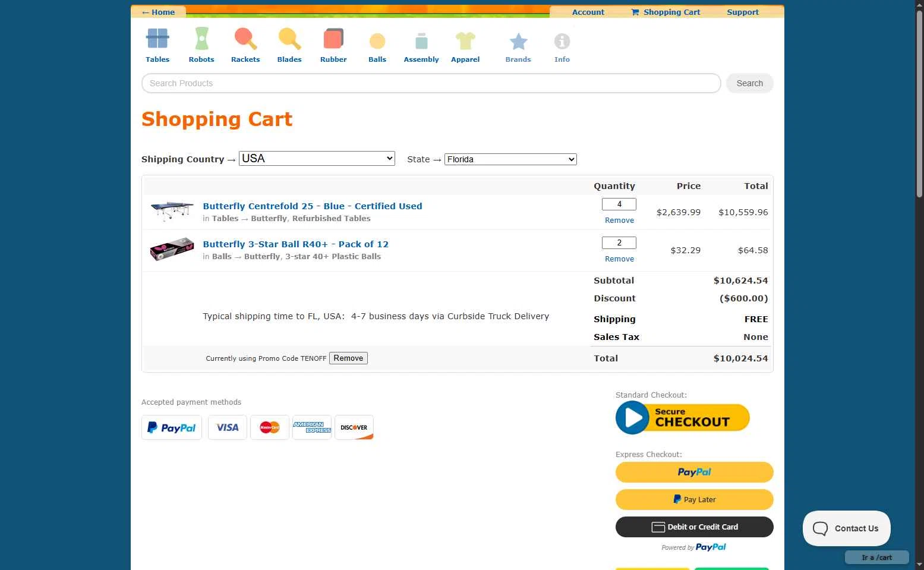Open the Rubber category icon

click(x=333, y=39)
